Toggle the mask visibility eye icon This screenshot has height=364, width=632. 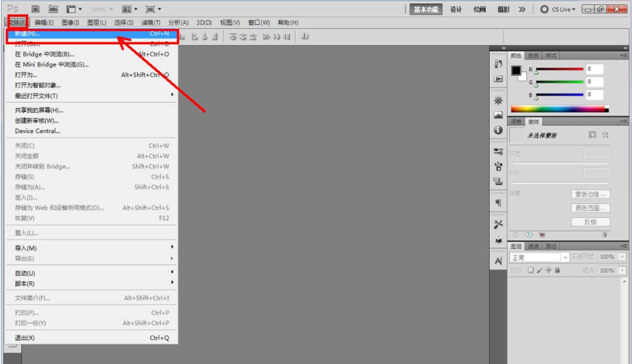pyautogui.click(x=529, y=234)
